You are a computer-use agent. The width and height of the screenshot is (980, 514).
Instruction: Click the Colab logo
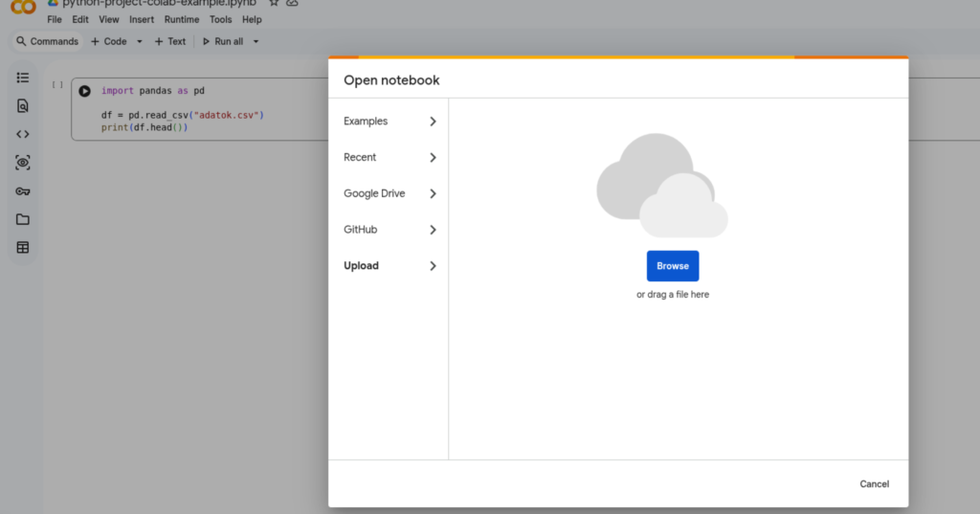23,7
